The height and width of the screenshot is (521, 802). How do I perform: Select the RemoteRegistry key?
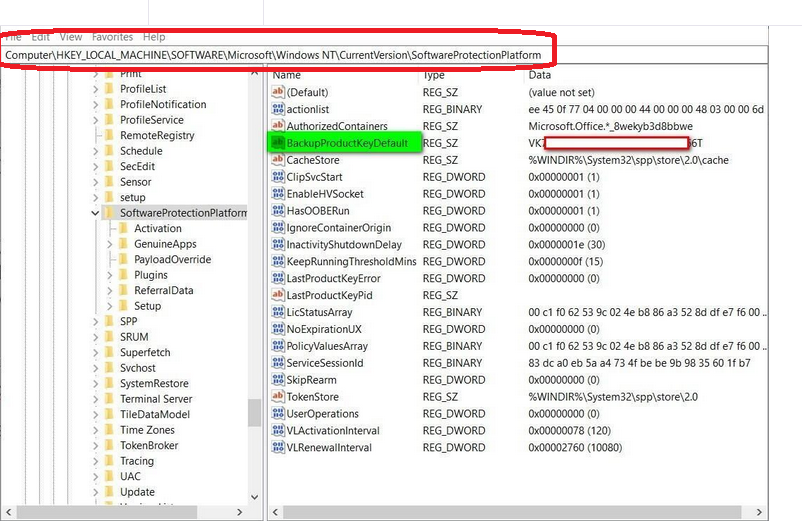click(157, 135)
